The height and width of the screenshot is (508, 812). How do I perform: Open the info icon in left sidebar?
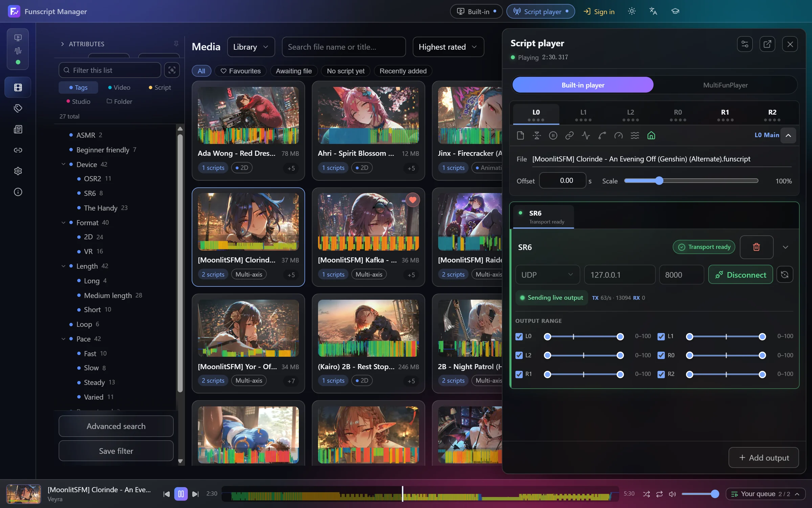point(18,192)
